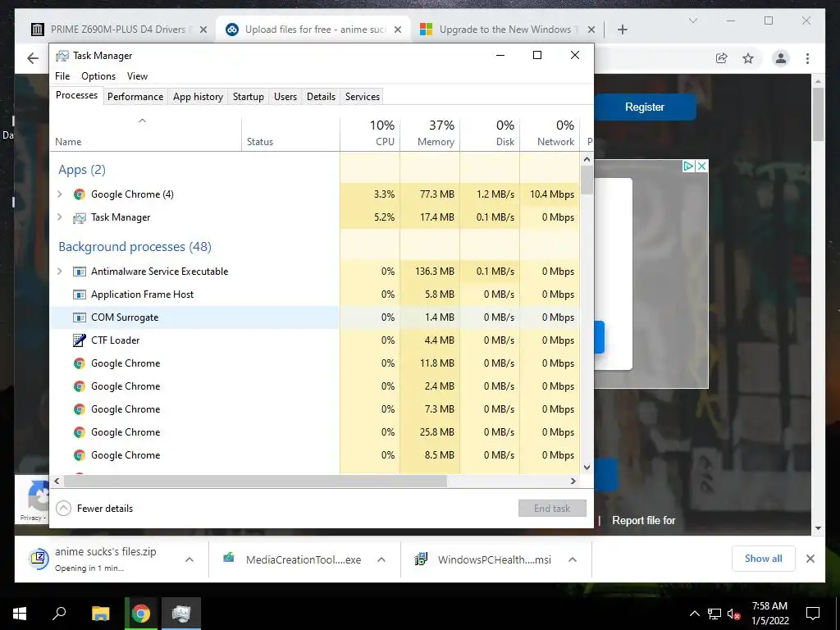Screen dimensions: 840x630
Task: Click the process list vertical scrollbar thumb
Action: coord(587,180)
